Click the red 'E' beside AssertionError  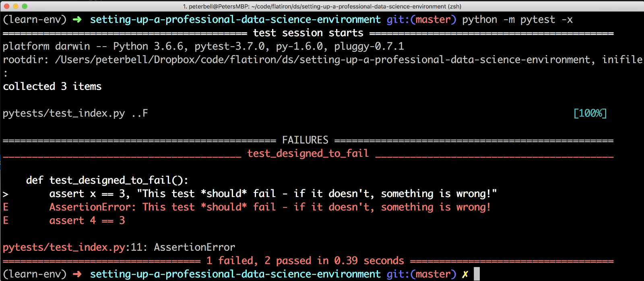click(6, 207)
